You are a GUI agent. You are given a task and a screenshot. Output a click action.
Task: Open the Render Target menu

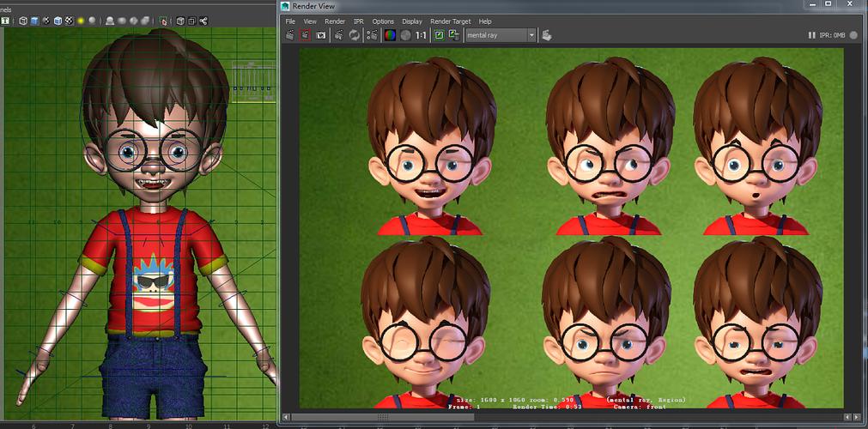pos(450,21)
